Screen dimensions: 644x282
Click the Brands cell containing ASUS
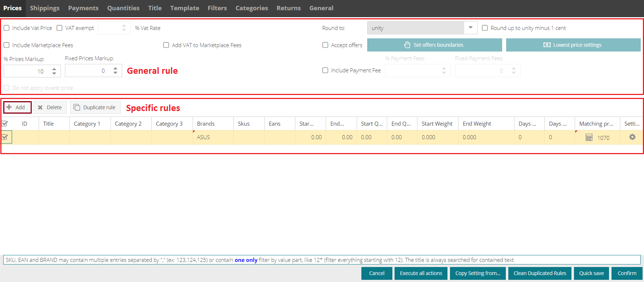[213, 137]
